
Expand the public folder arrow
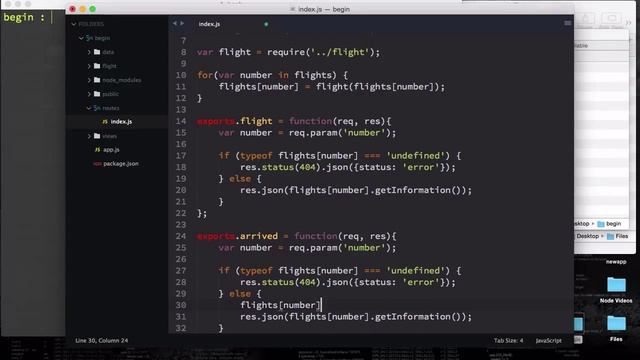coord(89,94)
